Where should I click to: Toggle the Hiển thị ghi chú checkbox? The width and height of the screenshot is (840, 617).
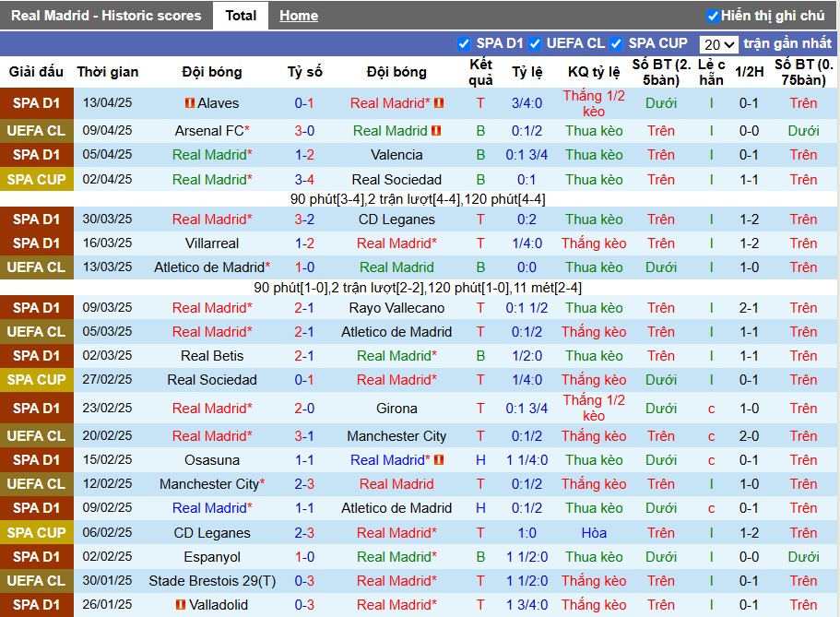(712, 16)
